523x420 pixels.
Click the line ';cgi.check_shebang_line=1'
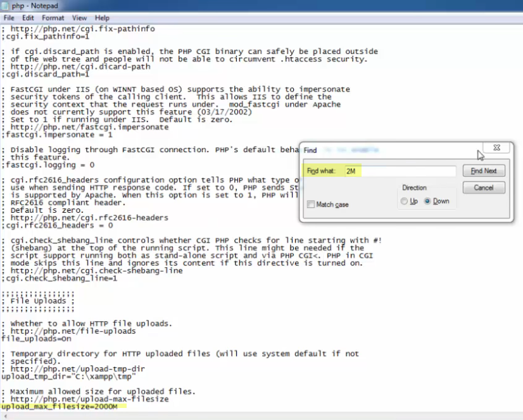[x=60, y=278]
